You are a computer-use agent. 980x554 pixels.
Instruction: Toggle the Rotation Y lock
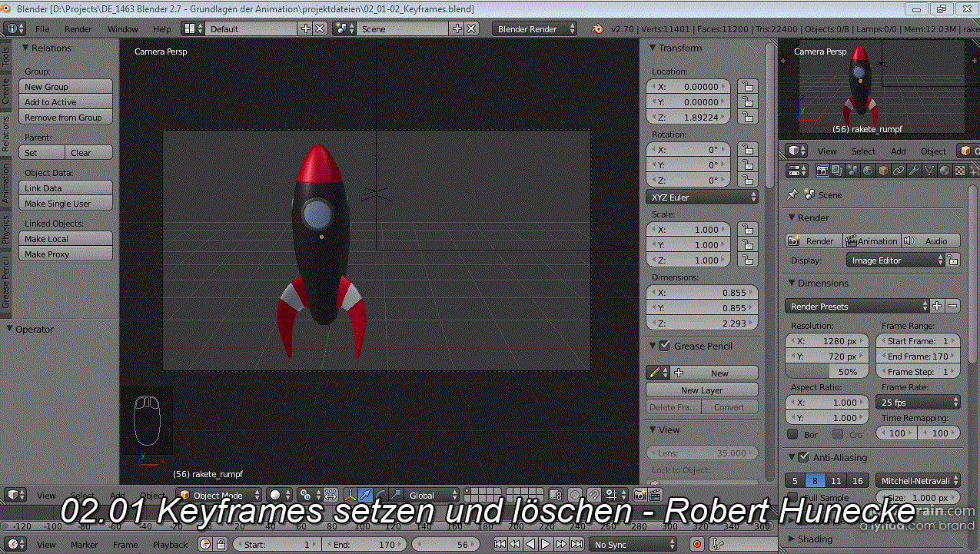746,164
